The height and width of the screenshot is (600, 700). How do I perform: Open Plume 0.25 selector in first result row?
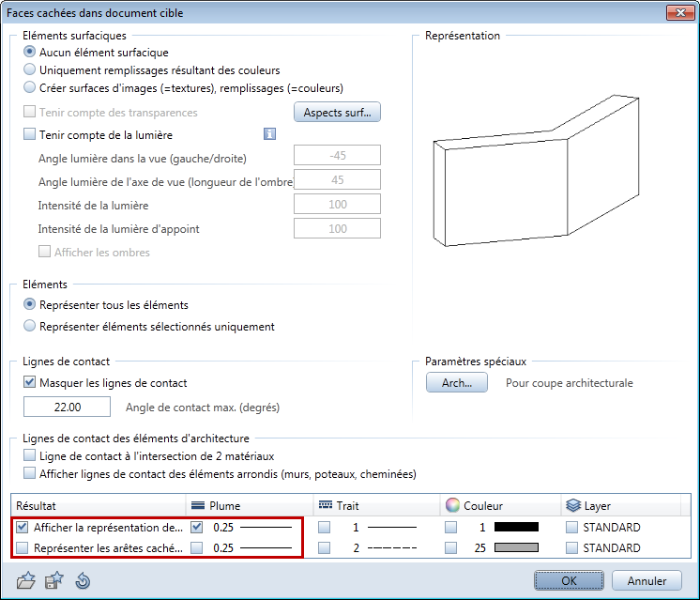[x=252, y=527]
